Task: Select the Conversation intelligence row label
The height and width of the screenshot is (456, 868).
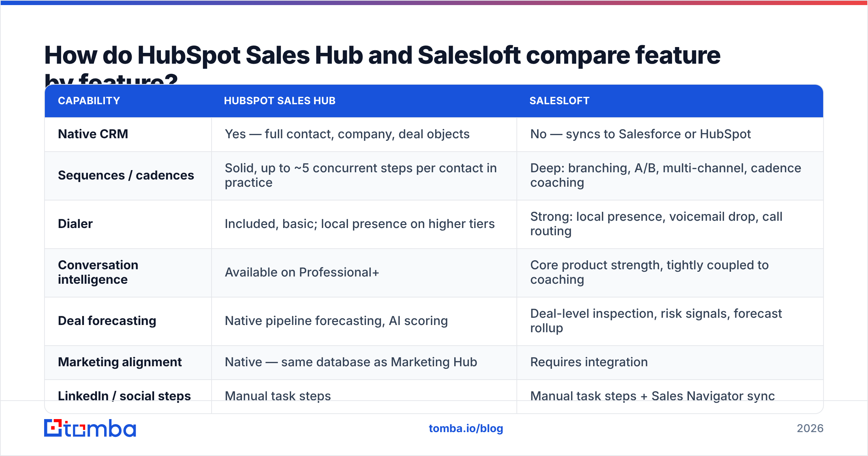Action: coord(98,272)
